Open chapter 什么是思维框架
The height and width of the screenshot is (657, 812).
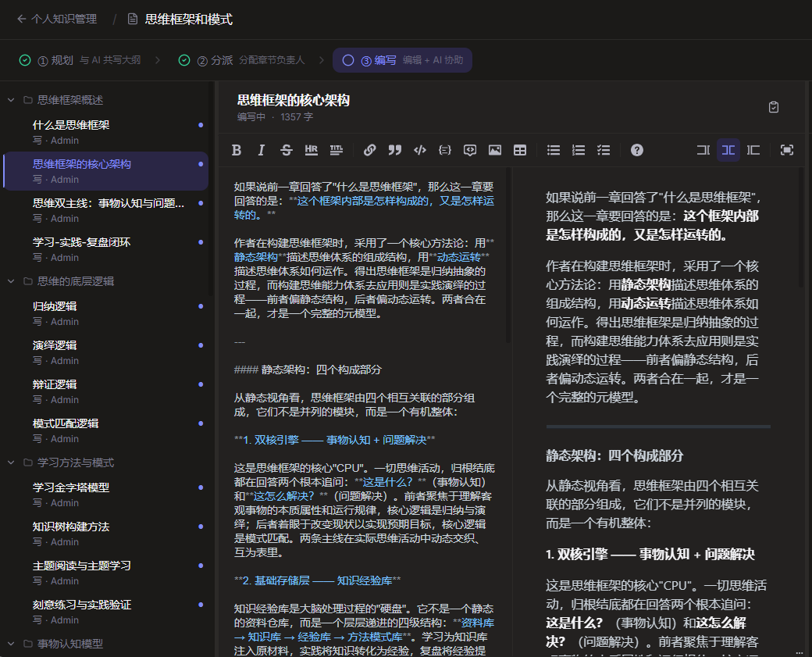(105, 131)
